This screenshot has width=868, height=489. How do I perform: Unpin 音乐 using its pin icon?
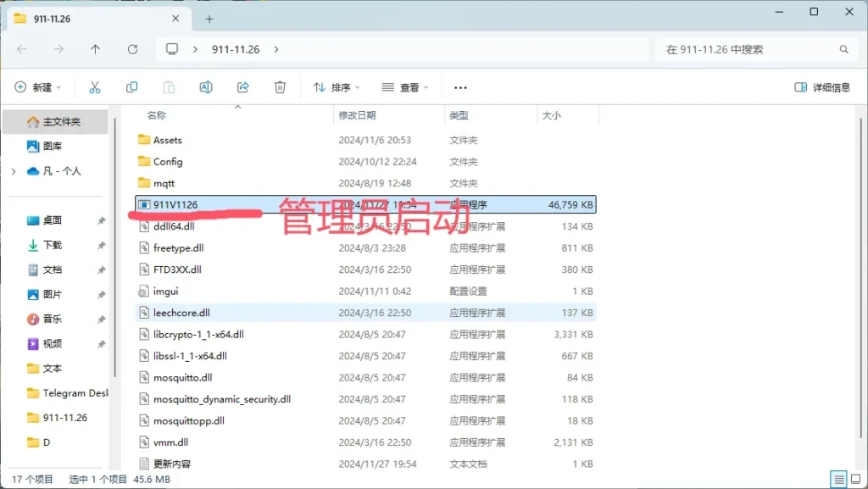click(102, 320)
